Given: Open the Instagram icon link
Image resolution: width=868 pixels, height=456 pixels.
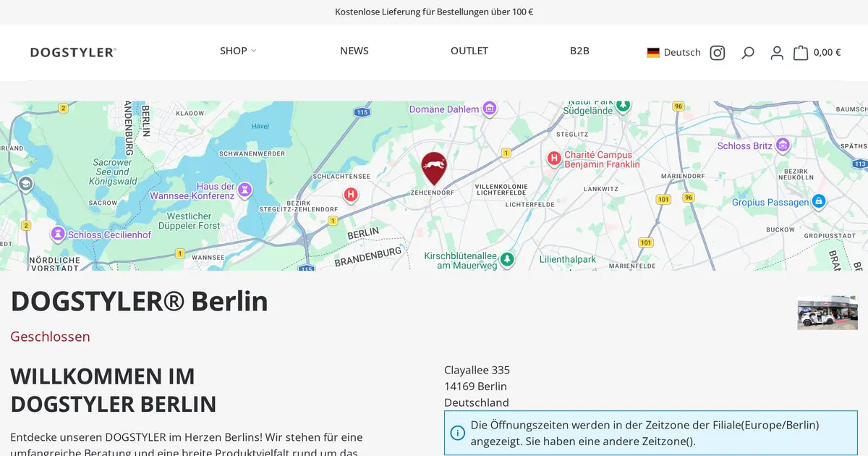Looking at the screenshot, I should [717, 52].
